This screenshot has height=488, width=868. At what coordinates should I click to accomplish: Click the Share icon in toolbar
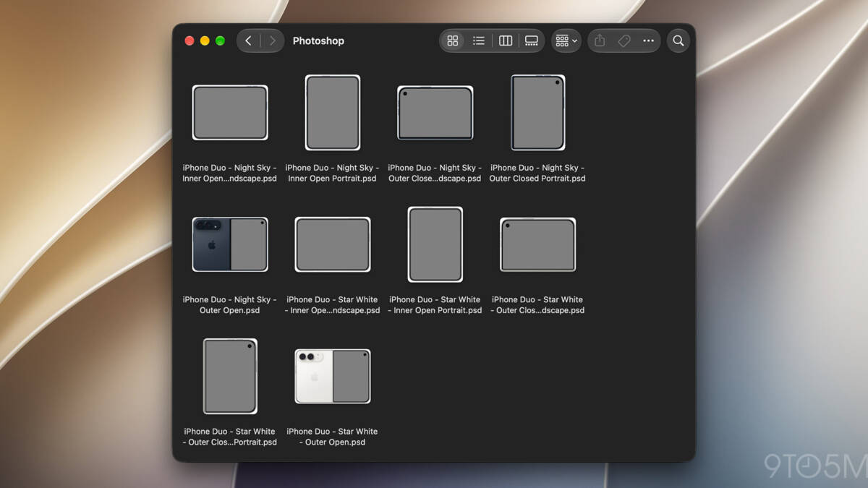point(600,41)
